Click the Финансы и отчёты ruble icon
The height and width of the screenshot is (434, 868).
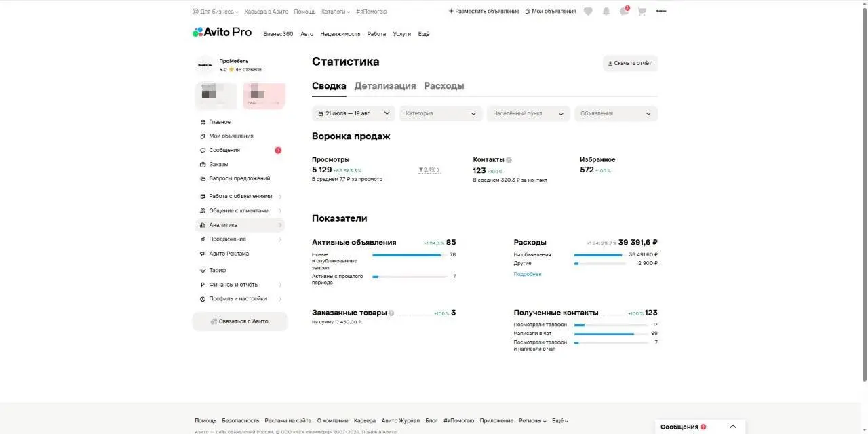coord(203,285)
